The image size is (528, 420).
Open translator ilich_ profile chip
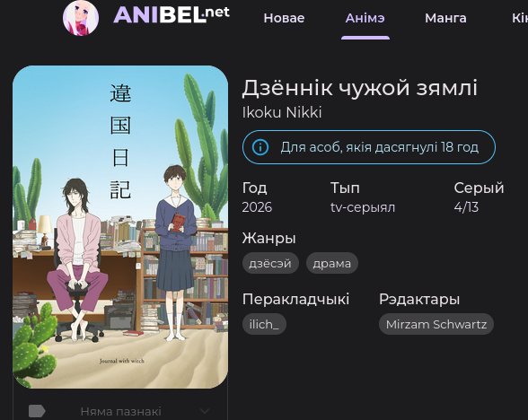point(264,324)
